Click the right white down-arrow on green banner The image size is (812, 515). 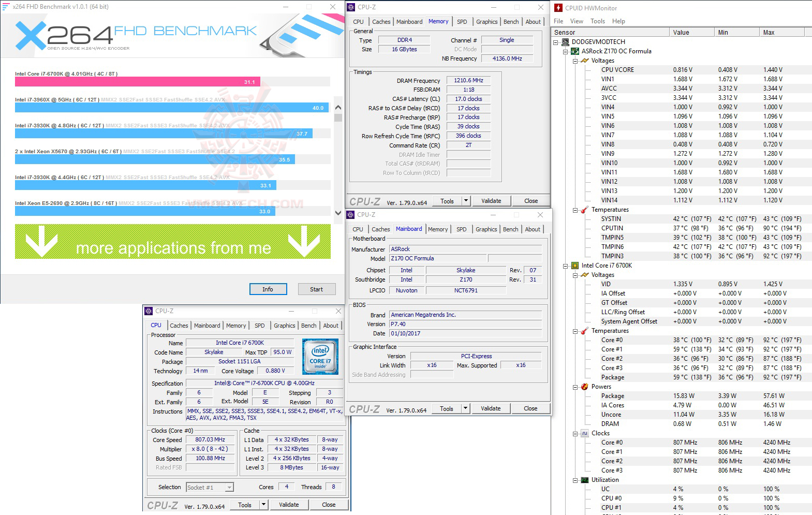[304, 241]
